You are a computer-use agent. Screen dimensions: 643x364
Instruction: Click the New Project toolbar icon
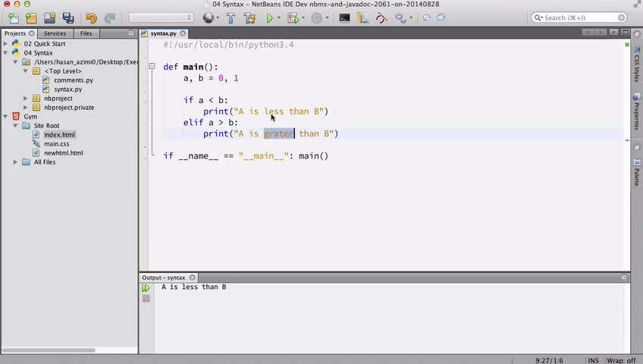click(31, 18)
